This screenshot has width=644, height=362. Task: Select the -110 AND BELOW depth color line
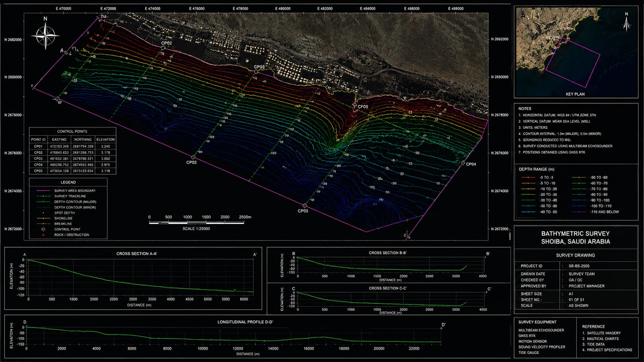pyautogui.click(x=579, y=212)
